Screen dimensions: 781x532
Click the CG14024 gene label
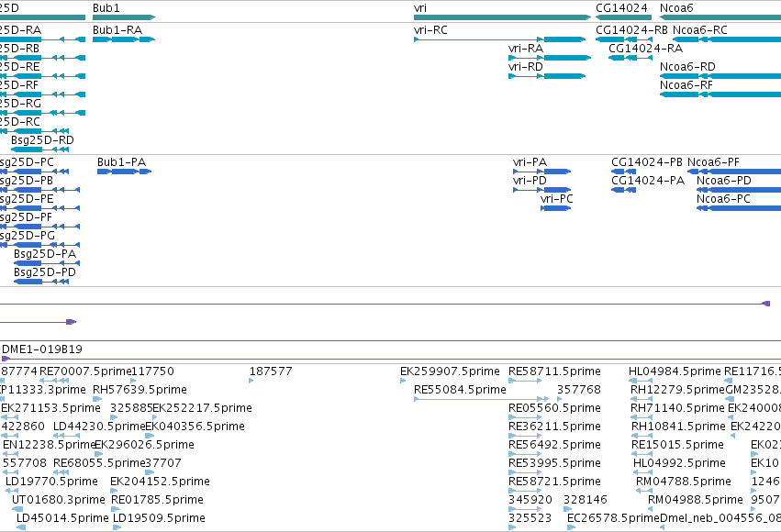pyautogui.click(x=621, y=8)
